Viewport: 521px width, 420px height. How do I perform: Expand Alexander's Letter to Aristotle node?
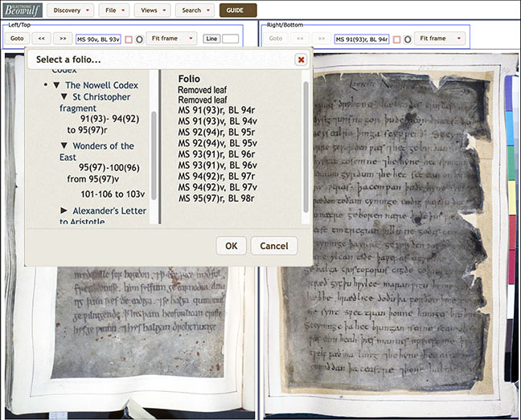[x=64, y=210]
